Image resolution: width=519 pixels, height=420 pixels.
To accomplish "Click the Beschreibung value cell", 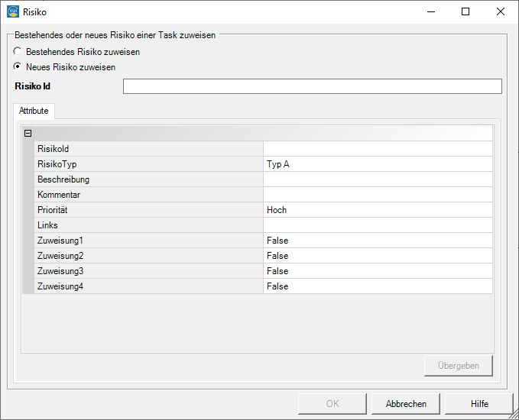I will click(378, 179).
